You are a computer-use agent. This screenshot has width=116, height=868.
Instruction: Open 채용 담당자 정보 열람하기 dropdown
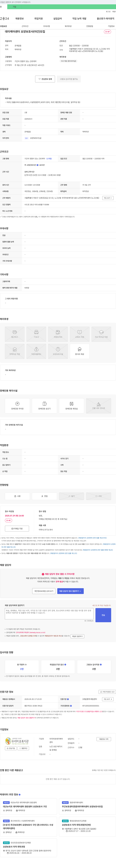pyautogui.click(x=70, y=591)
